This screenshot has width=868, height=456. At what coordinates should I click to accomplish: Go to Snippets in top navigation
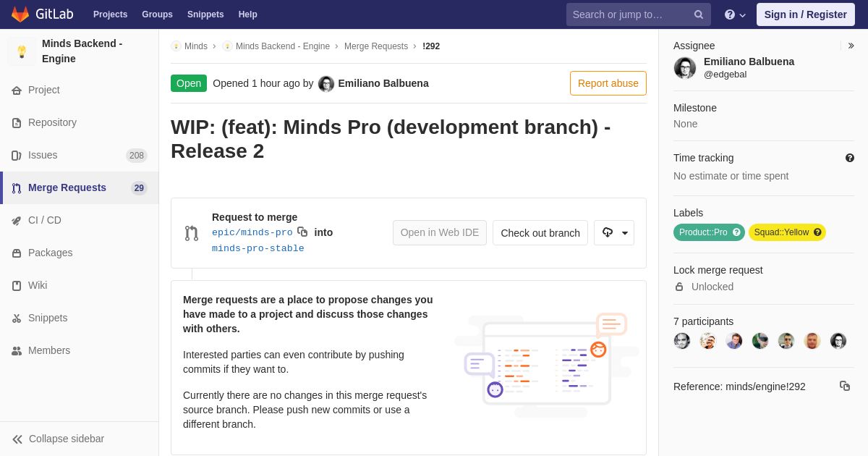[x=205, y=14]
